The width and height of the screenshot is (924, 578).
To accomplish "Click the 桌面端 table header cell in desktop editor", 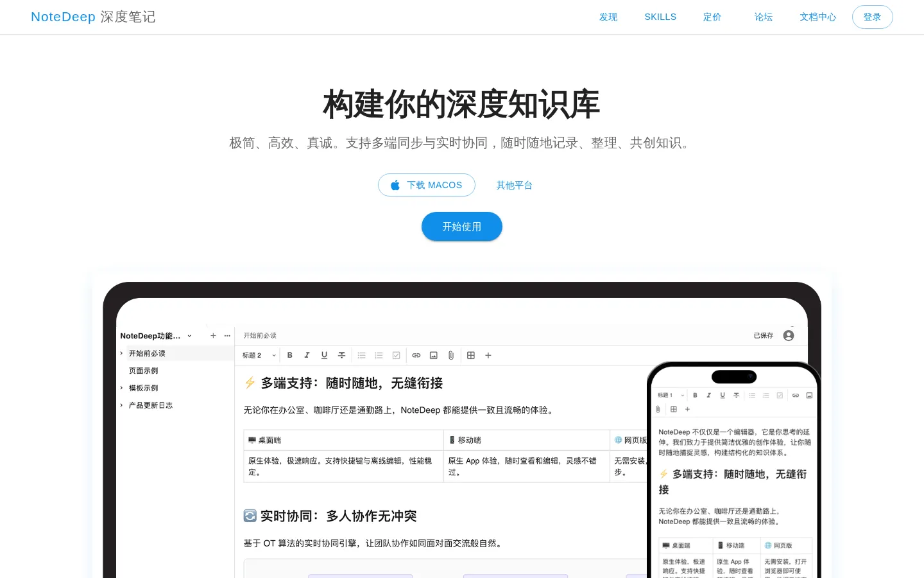I will point(344,440).
